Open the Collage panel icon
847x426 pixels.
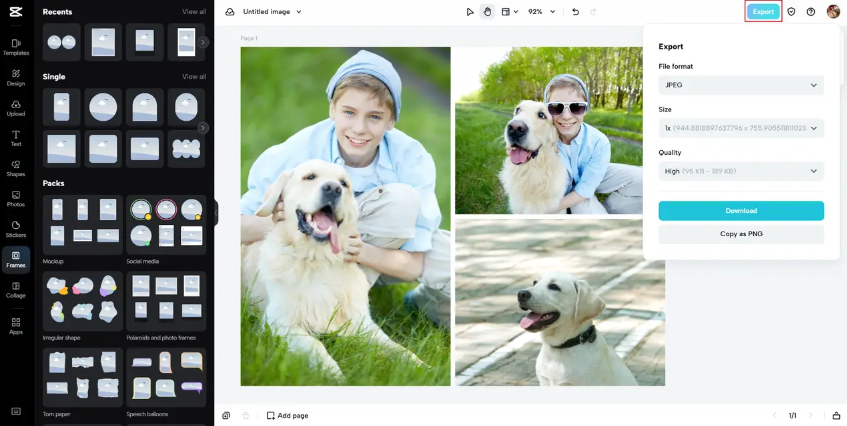point(16,289)
